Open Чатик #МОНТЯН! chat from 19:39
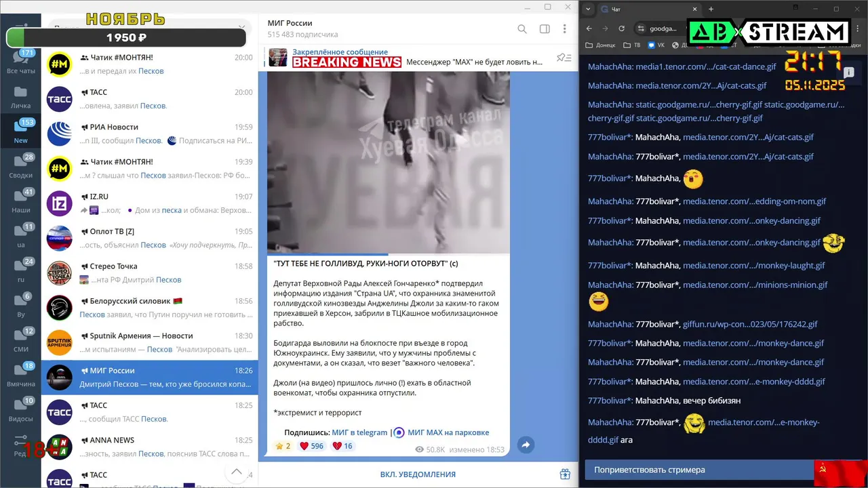The height and width of the screenshot is (488, 868). pyautogui.click(x=150, y=169)
